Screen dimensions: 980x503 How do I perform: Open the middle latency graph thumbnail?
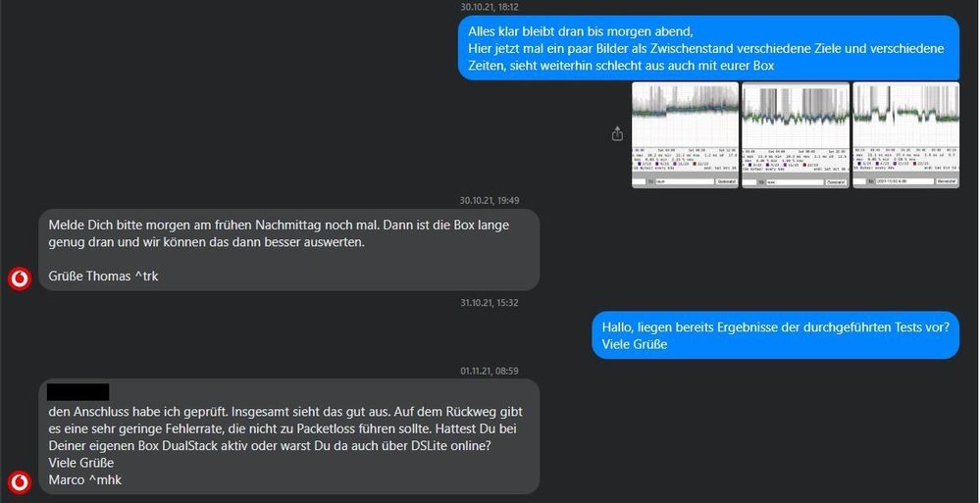tap(796, 135)
